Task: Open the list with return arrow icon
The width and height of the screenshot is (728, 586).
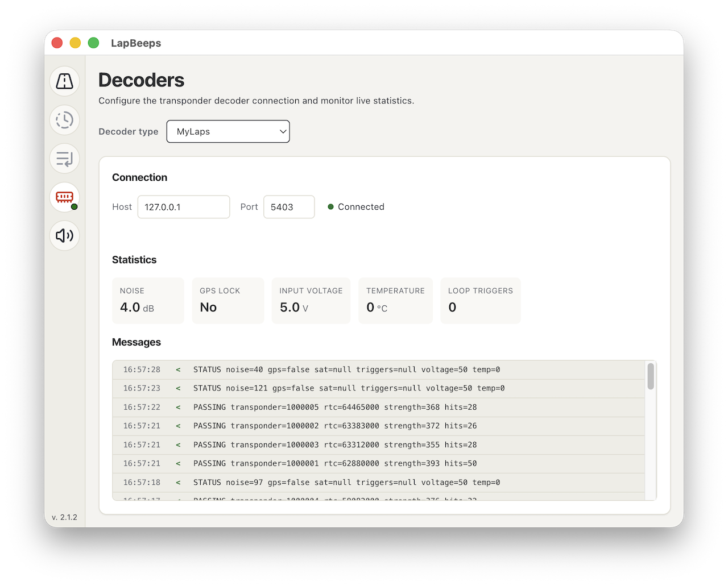Action: tap(64, 159)
